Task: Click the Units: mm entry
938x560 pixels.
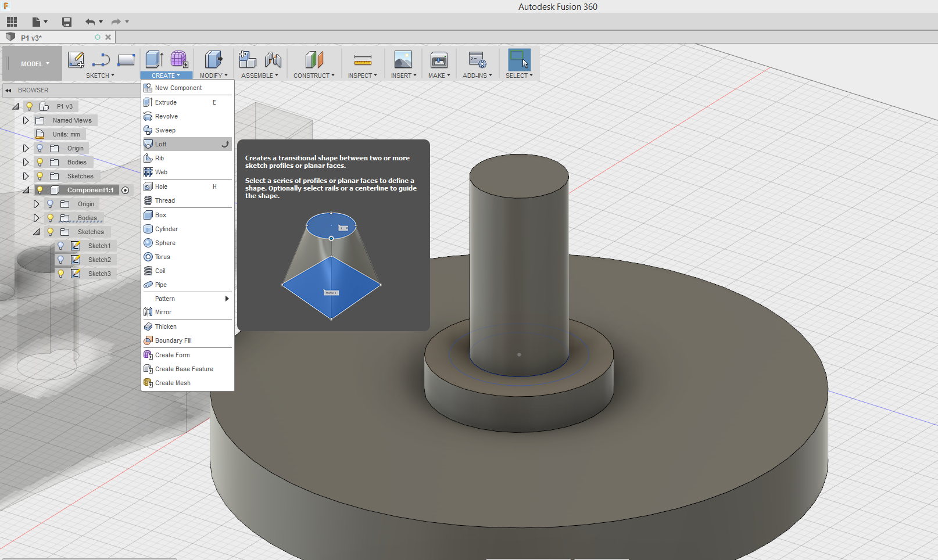Action: tap(66, 134)
